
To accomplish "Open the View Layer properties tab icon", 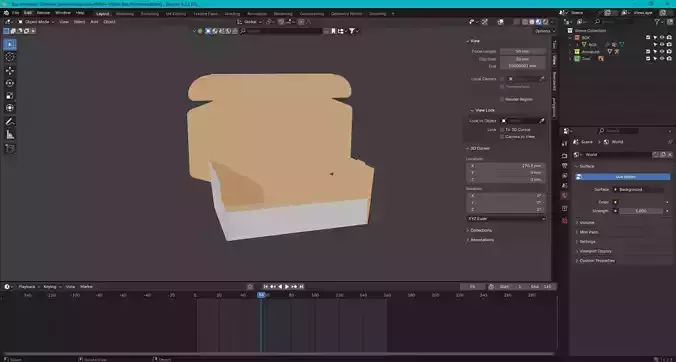I will [564, 175].
